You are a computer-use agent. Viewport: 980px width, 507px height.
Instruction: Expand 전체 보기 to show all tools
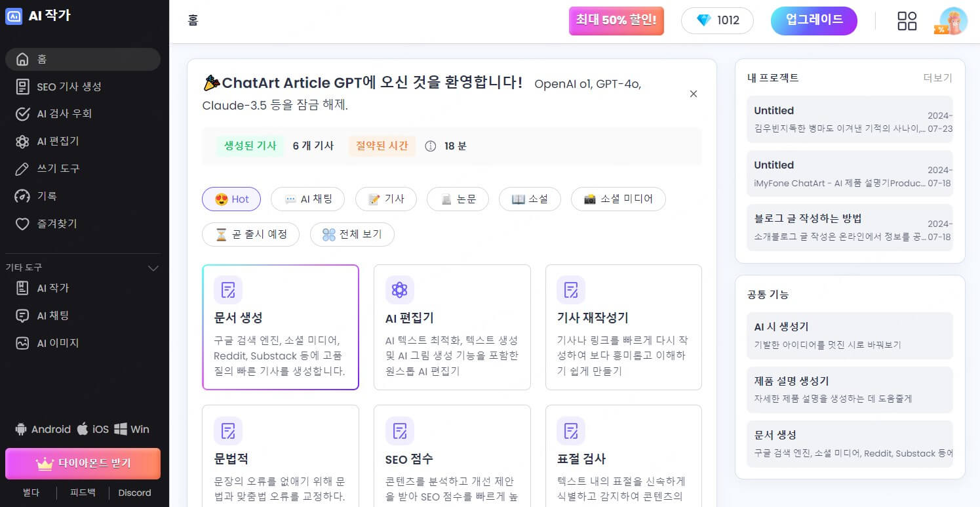[x=352, y=234]
